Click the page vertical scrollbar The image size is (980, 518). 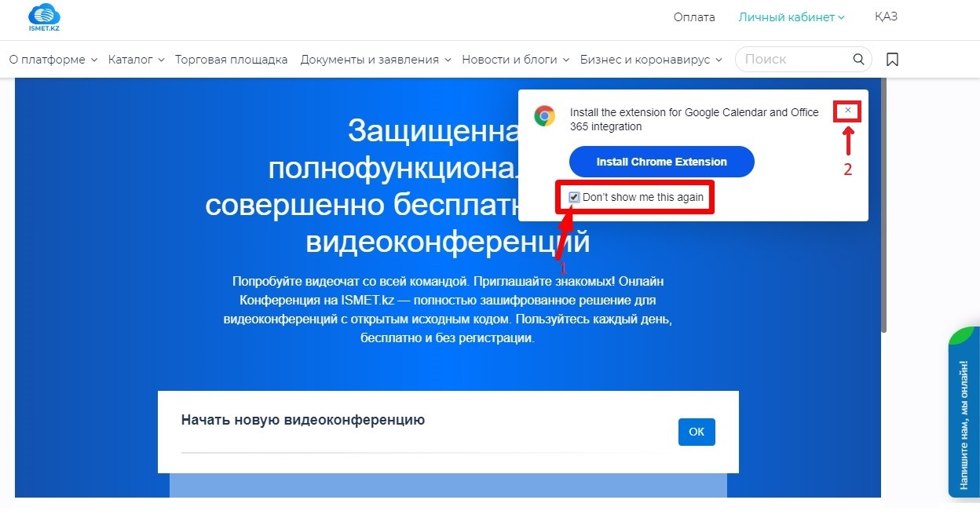pyautogui.click(x=884, y=204)
